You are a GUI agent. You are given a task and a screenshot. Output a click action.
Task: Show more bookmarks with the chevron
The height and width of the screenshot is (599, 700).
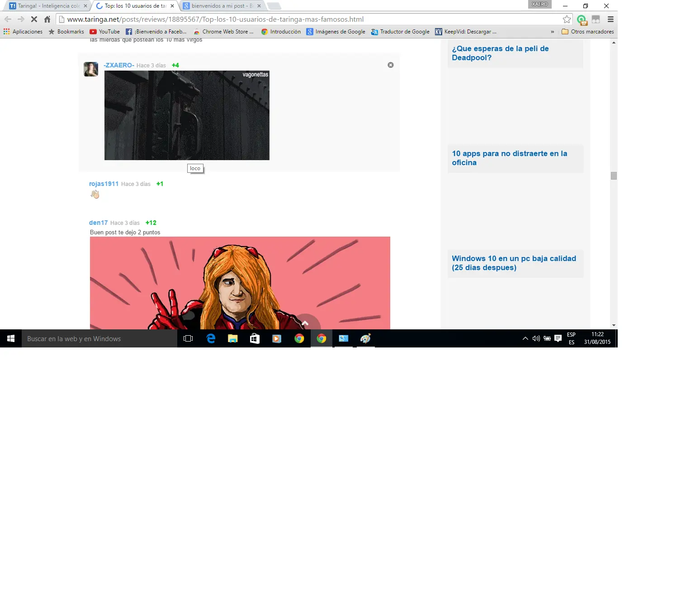552,32
